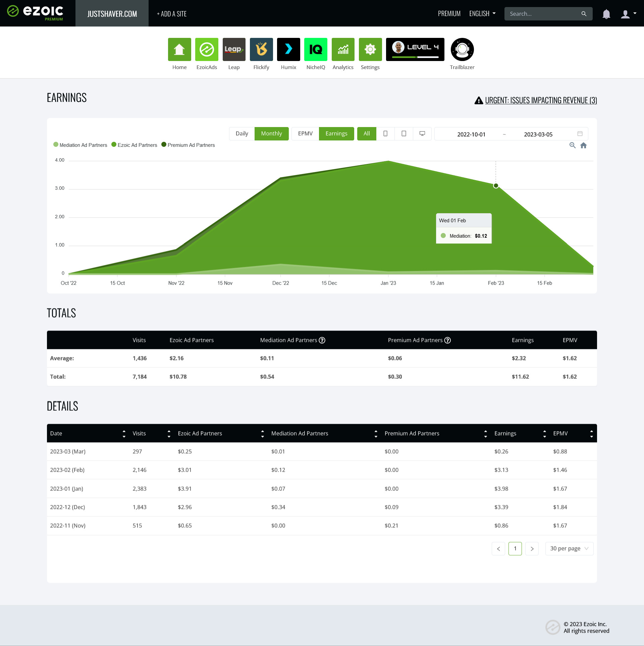Switch chart to Daily view

tap(242, 134)
